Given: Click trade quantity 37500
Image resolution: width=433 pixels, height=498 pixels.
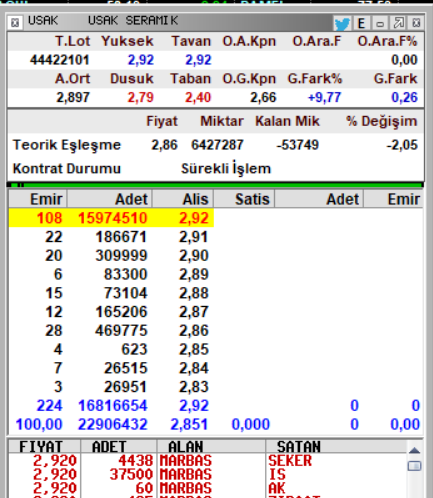Looking at the screenshot, I should click(x=131, y=475).
